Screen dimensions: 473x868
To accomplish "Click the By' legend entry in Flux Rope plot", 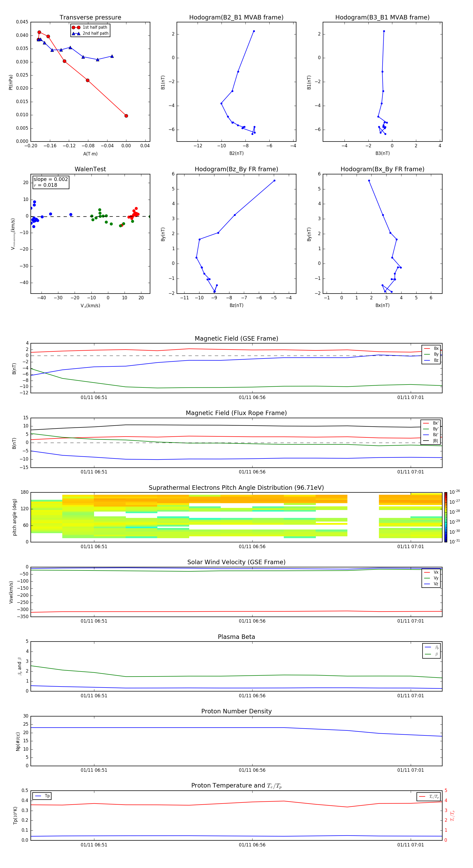I will [431, 429].
